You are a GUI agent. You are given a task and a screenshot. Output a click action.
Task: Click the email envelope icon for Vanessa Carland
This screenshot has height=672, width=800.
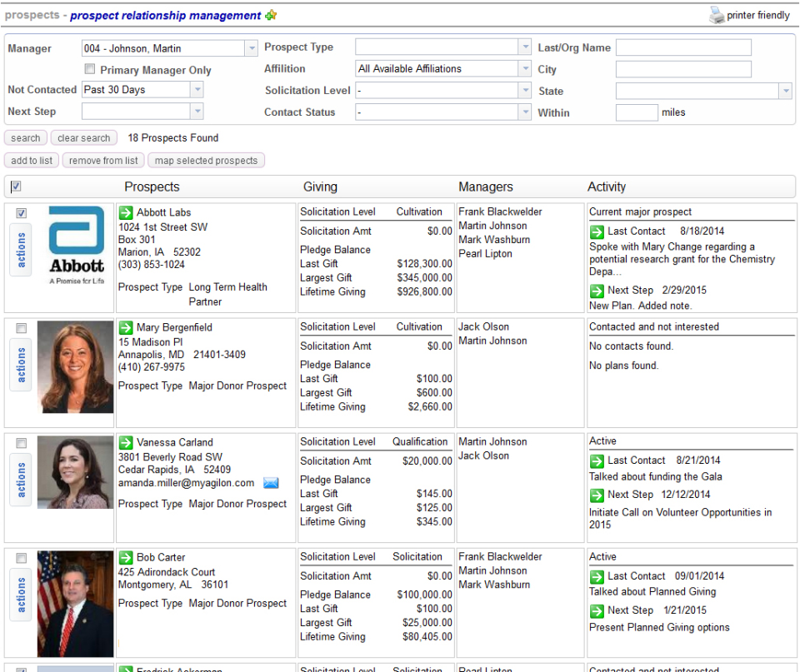pyautogui.click(x=271, y=481)
